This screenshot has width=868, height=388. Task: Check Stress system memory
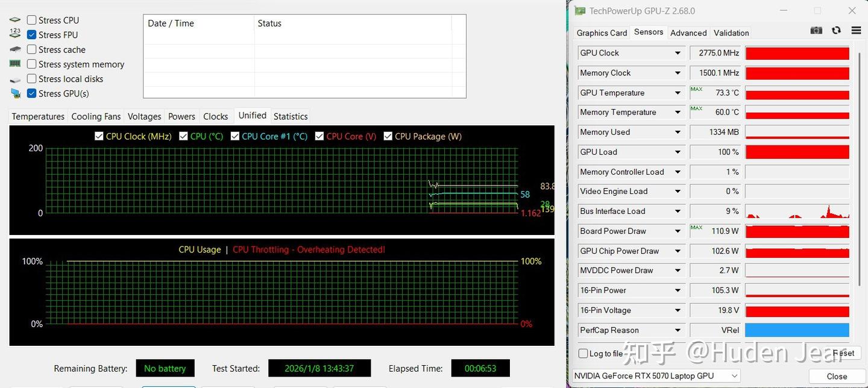[x=32, y=64]
